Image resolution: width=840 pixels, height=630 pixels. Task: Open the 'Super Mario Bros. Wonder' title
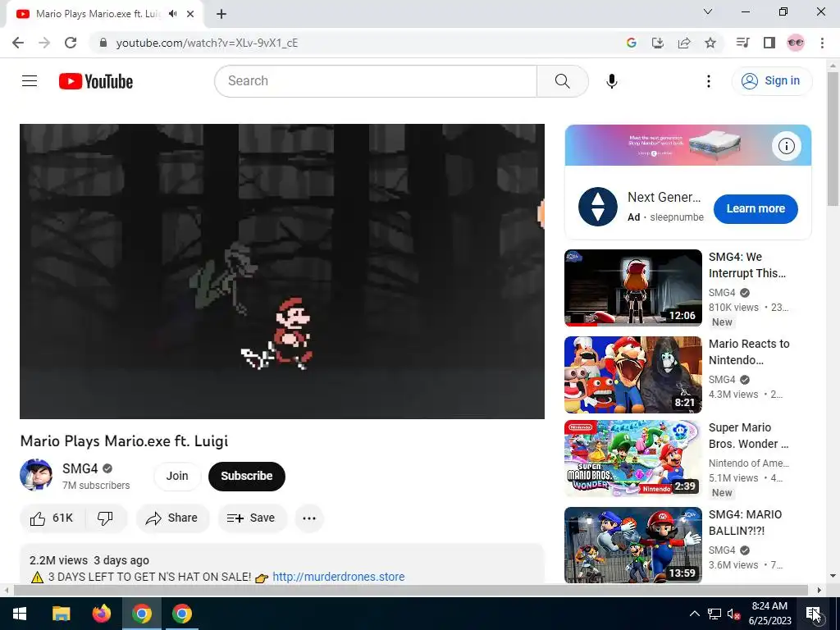[x=748, y=436]
